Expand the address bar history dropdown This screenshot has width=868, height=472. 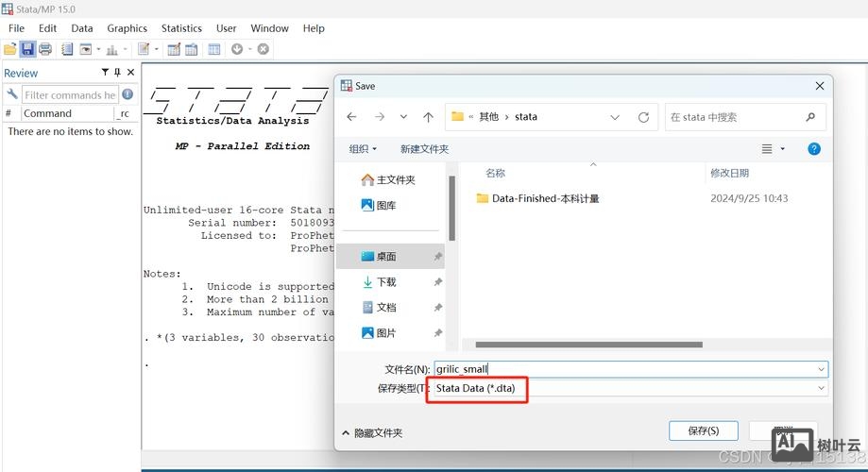[x=615, y=117]
